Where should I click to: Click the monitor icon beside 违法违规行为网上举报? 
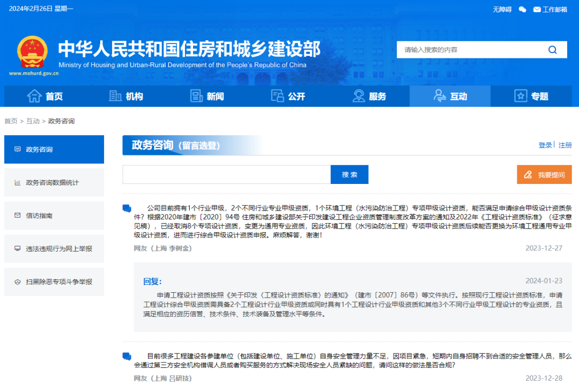click(17, 248)
